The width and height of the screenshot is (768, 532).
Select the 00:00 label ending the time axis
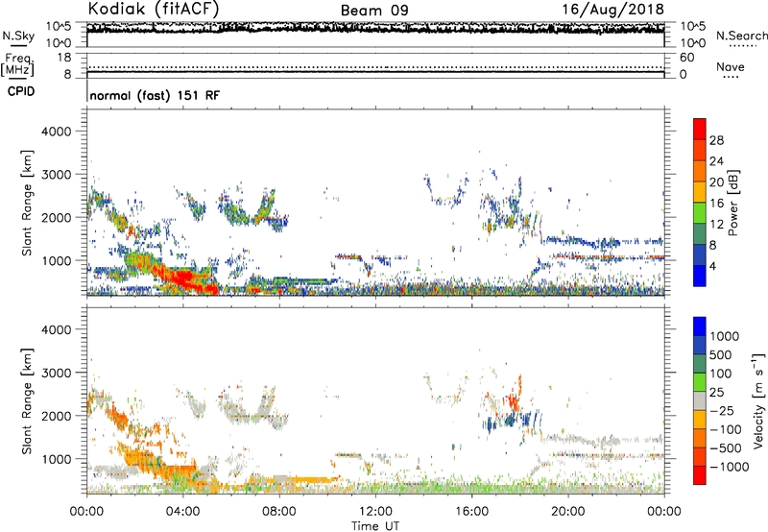(x=664, y=512)
